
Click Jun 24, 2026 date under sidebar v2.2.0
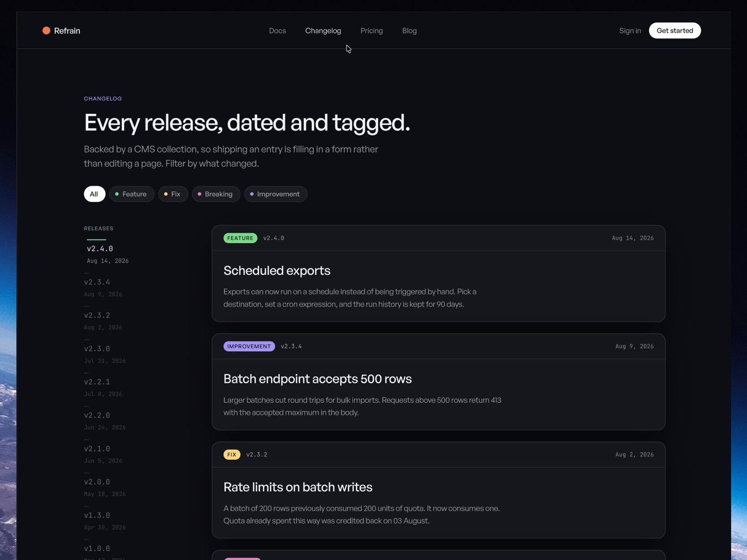coord(105,427)
